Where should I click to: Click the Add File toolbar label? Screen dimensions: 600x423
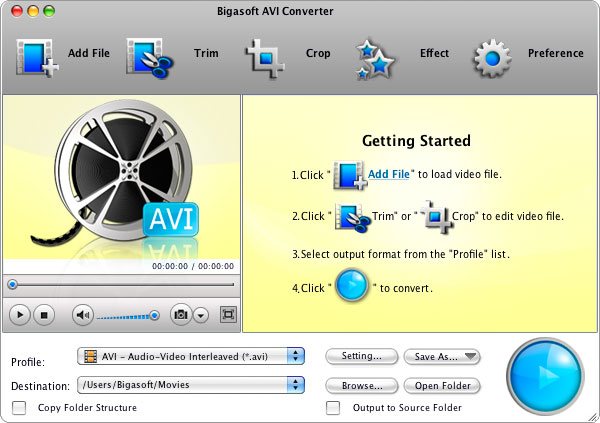click(x=89, y=53)
